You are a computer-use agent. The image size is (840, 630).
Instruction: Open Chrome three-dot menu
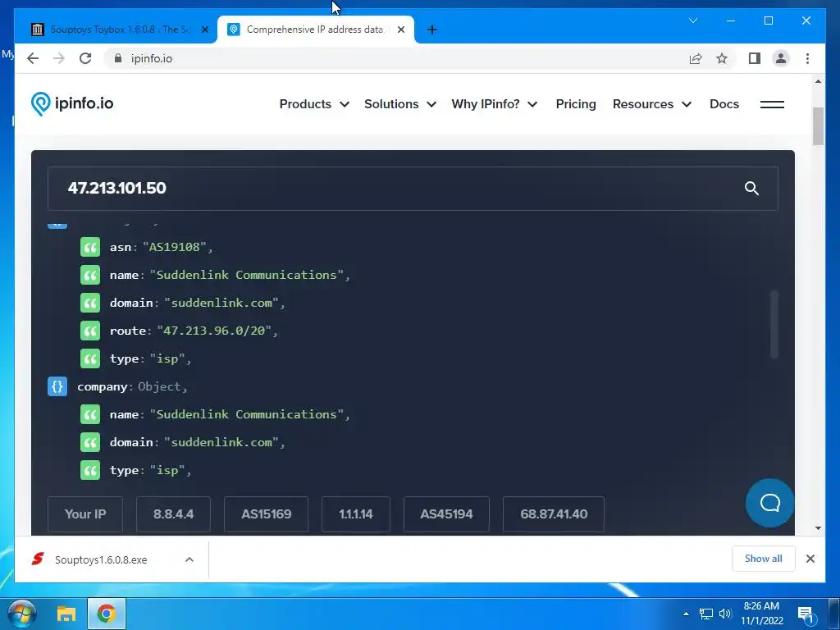[807, 58]
